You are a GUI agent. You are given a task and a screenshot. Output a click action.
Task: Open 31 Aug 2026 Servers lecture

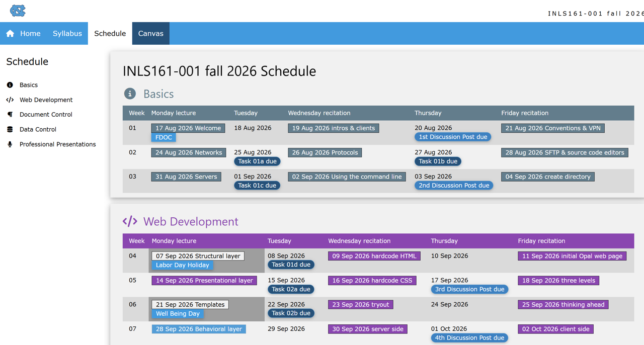[186, 177]
